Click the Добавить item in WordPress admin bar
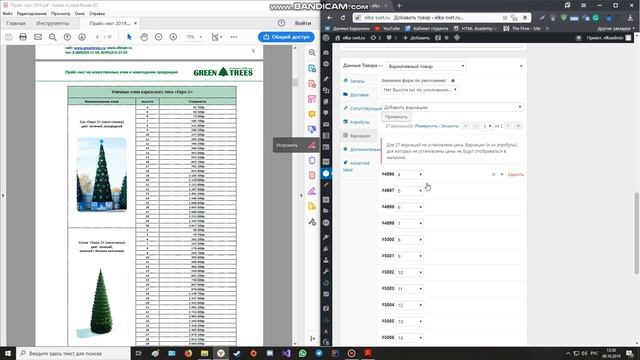Viewport: 640px width, 360px height. point(416,38)
